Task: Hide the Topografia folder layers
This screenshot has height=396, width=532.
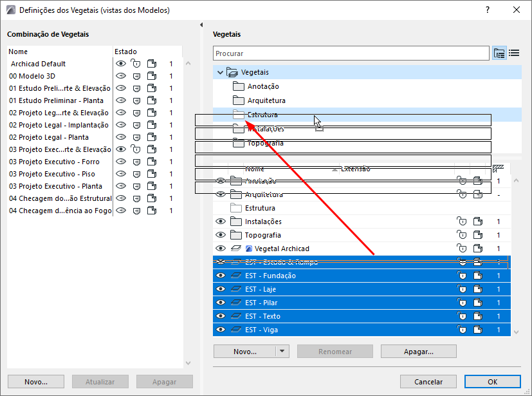Action: pos(221,235)
